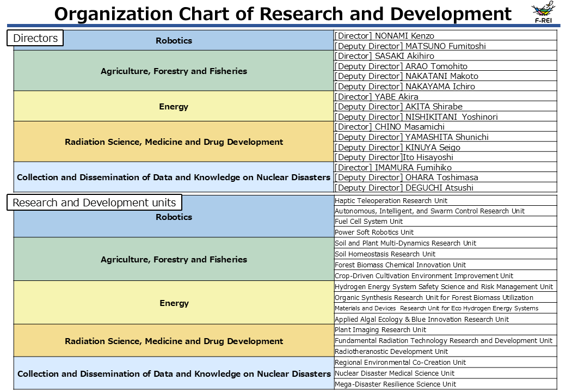Open Mega-Disaster Resilience Science Unit

(396, 384)
